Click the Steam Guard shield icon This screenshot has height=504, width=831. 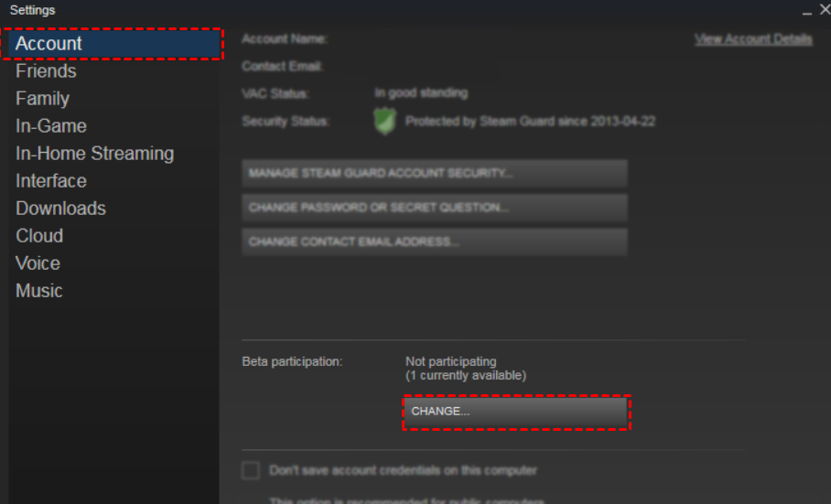384,122
